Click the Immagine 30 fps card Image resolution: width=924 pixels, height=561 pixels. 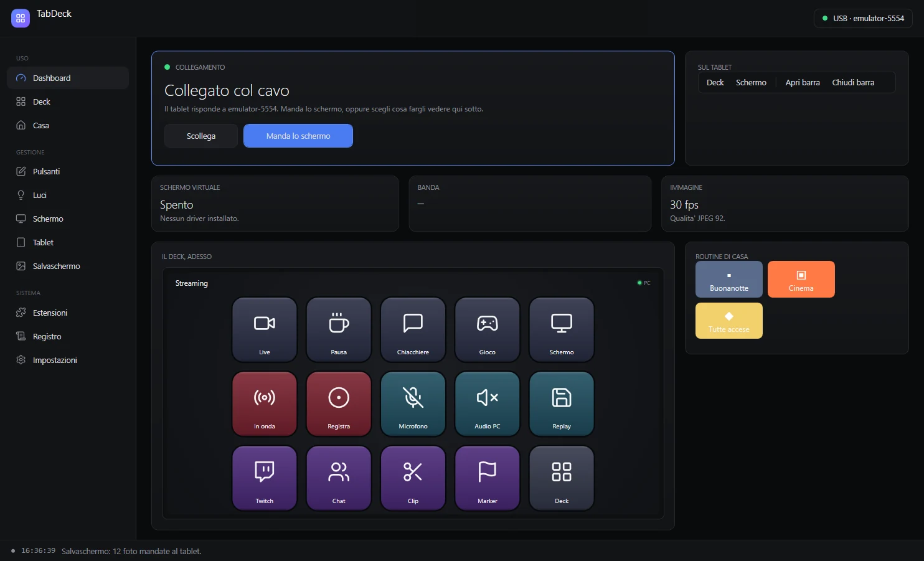click(785, 204)
